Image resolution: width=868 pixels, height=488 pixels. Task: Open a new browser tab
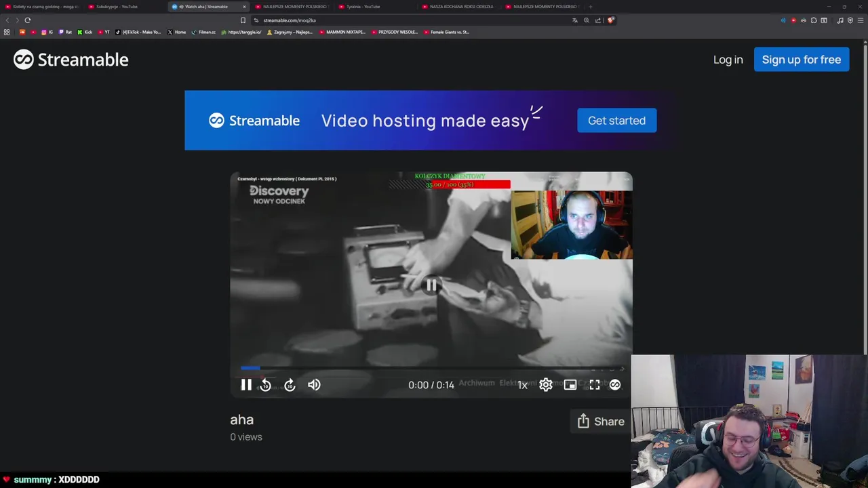point(590,7)
